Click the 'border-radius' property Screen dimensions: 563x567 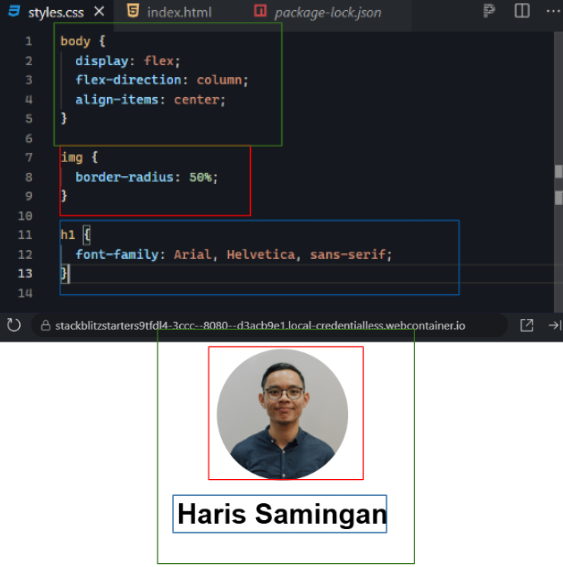pyautogui.click(x=124, y=177)
